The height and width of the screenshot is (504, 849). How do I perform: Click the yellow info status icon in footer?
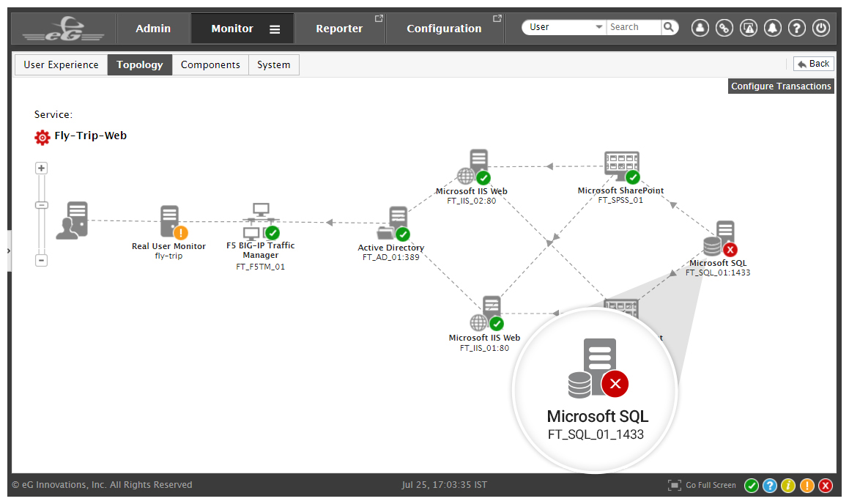click(x=788, y=486)
